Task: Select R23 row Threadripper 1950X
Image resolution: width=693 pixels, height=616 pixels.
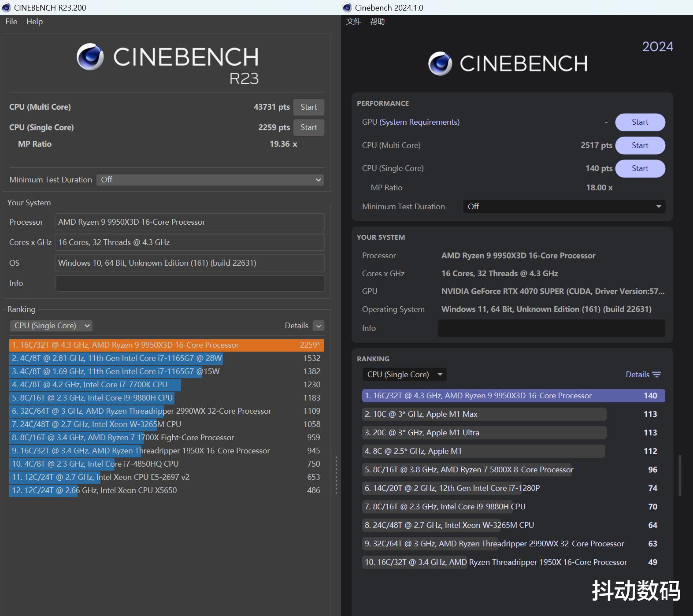Action: coord(167,451)
